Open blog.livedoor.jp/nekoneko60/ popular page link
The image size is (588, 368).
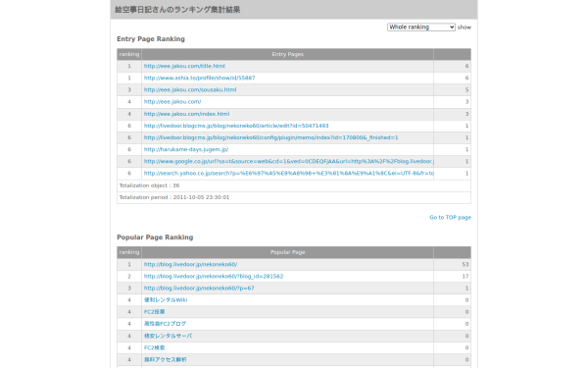190,264
